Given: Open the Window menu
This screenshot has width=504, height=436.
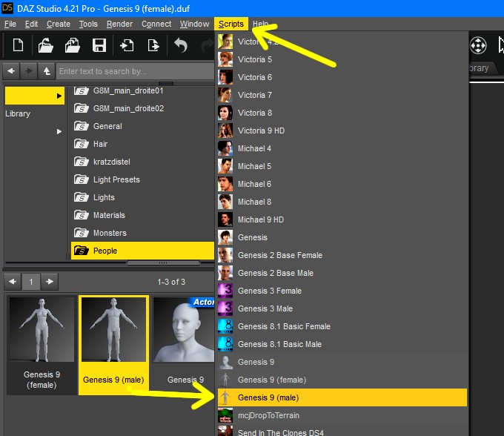Looking at the screenshot, I should (194, 24).
